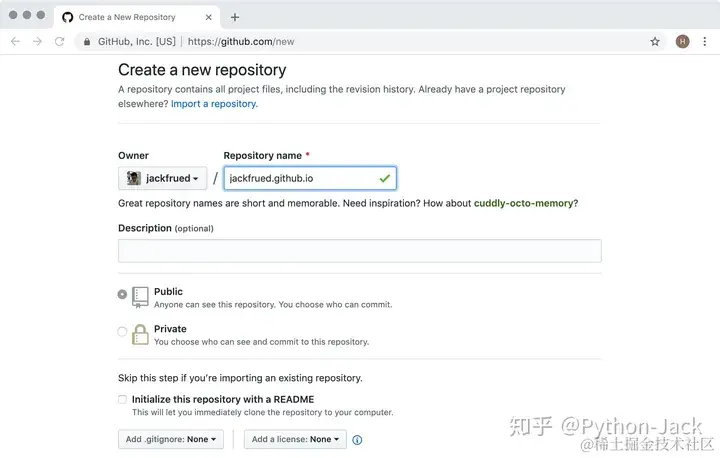The image size is (720, 458).
Task: Click the GitHub, Inc. [US] certificate text
Action: 137,42
